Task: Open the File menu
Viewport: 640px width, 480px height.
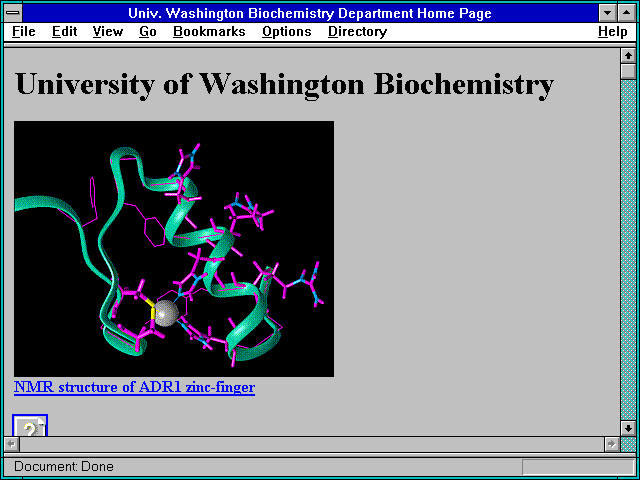Action: (x=24, y=32)
